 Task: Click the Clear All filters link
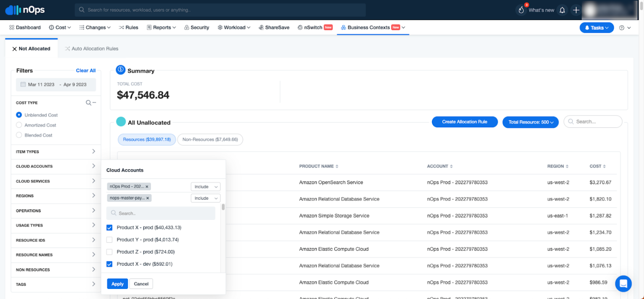click(x=86, y=70)
